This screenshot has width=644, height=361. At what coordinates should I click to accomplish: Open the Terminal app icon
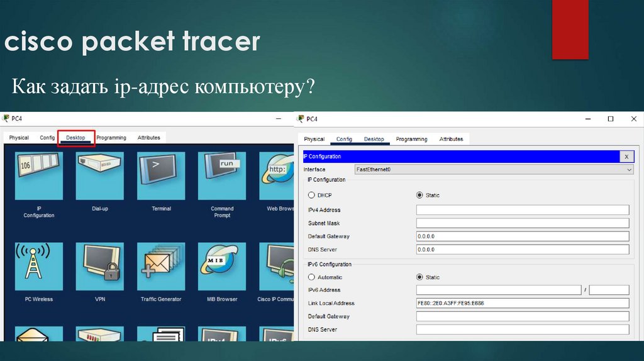click(x=161, y=175)
